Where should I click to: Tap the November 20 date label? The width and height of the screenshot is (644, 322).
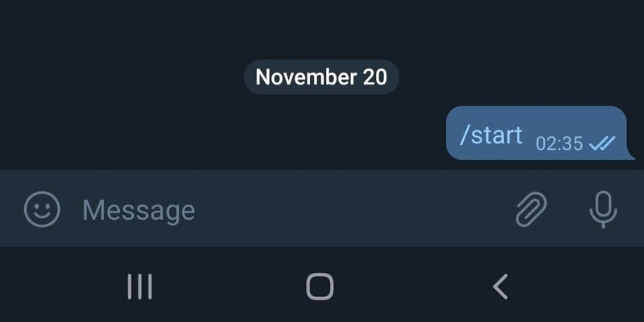[321, 77]
